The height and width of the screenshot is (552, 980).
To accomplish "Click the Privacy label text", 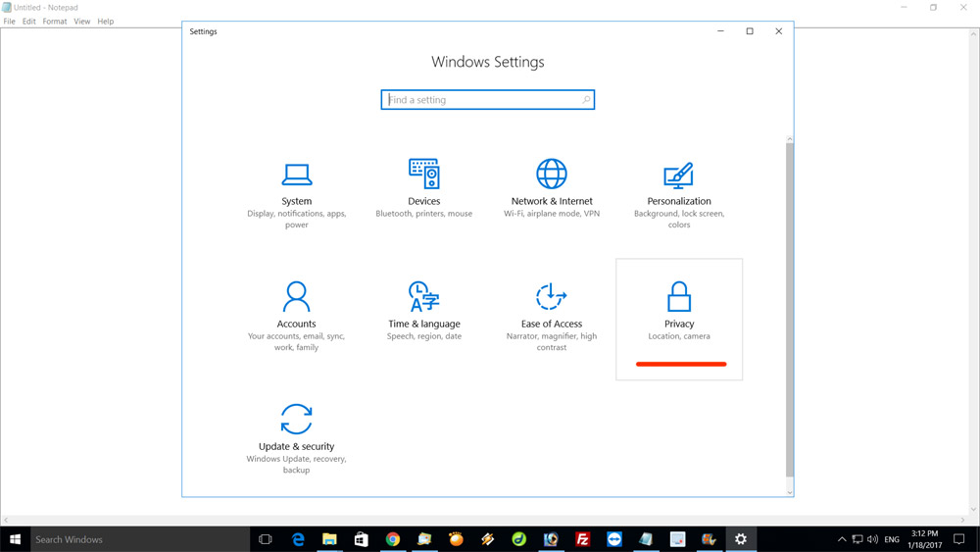I will [x=679, y=324].
